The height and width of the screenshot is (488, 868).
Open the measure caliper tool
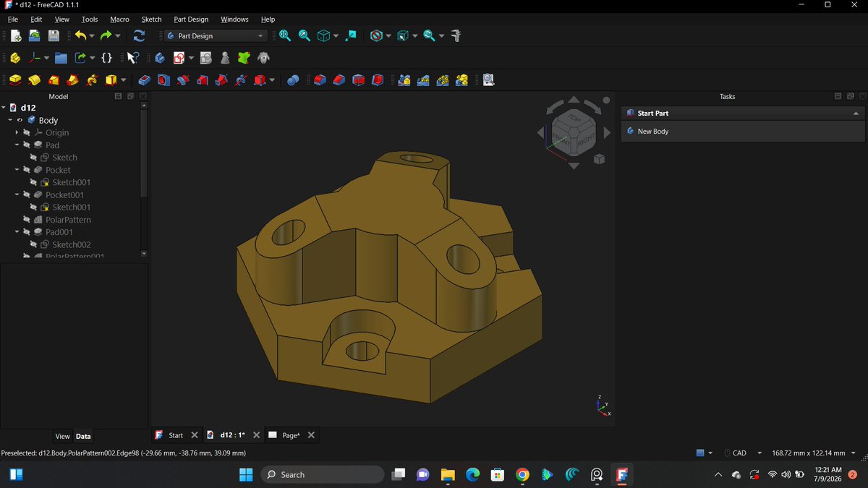[456, 35]
